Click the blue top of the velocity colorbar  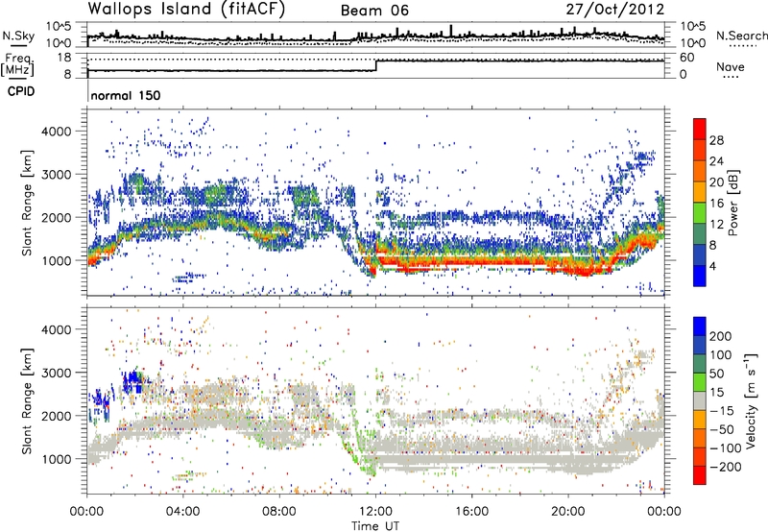pyautogui.click(x=700, y=326)
